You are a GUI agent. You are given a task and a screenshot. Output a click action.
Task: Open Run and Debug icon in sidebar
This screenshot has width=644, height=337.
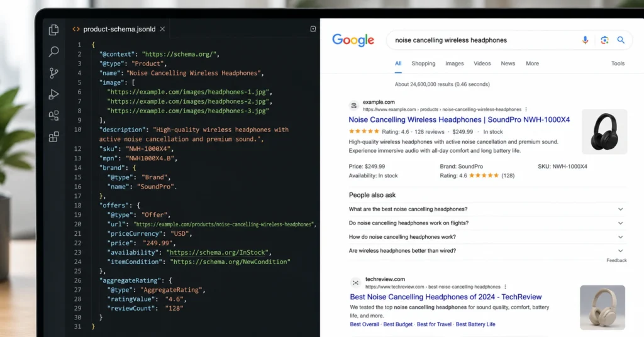point(54,94)
